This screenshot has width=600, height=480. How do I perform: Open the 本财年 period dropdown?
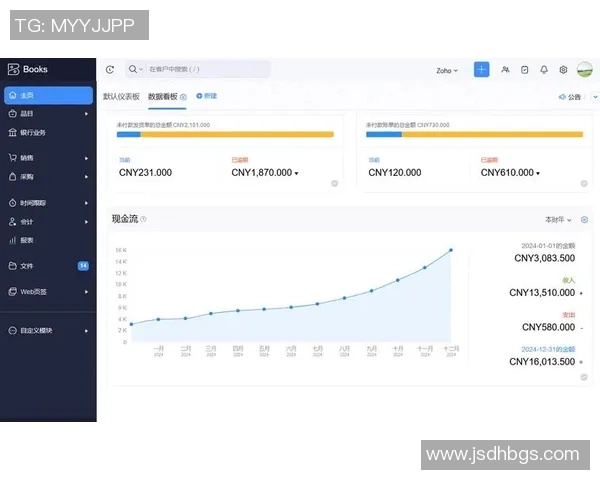click(558, 219)
